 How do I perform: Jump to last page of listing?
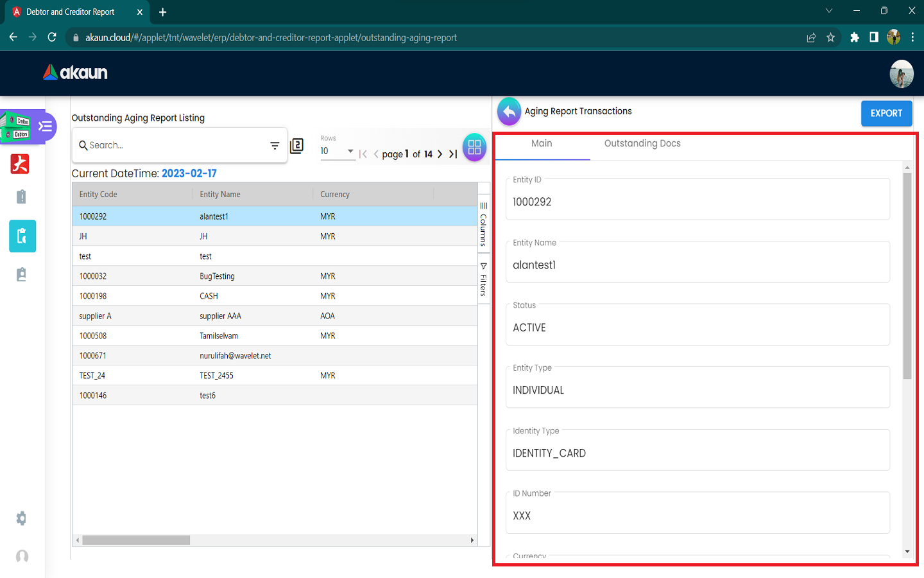click(453, 154)
